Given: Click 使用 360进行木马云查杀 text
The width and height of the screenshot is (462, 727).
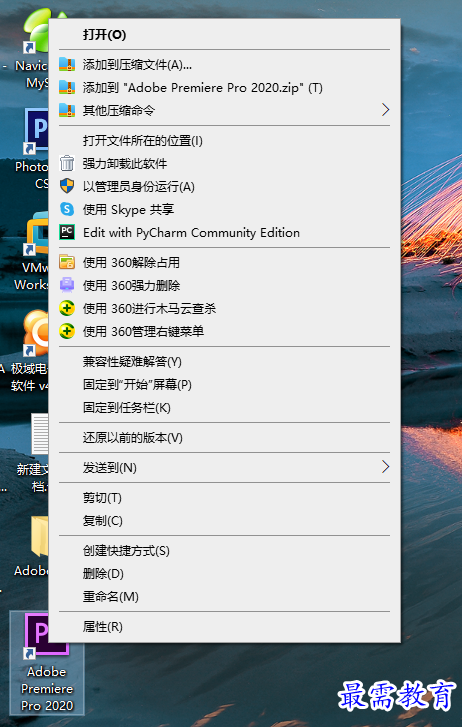Looking at the screenshot, I should pos(149,308).
